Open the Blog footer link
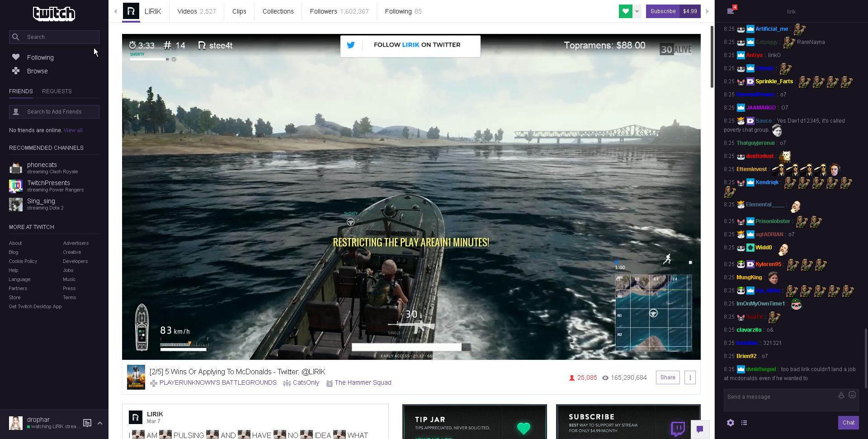 click(14, 252)
